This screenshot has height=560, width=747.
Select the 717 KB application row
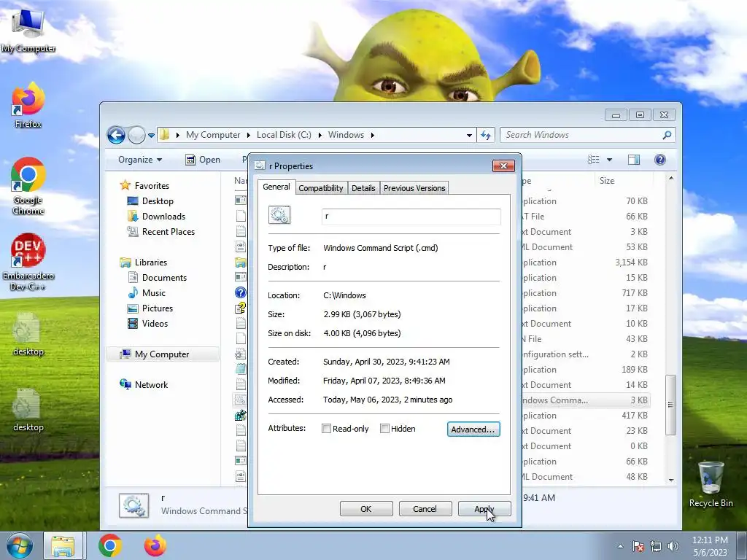pyautogui.click(x=586, y=293)
